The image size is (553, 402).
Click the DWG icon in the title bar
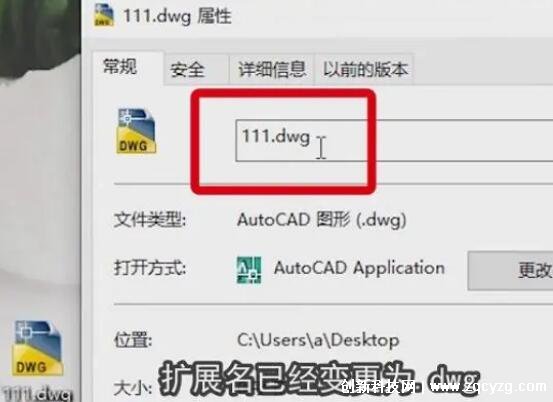tap(104, 15)
